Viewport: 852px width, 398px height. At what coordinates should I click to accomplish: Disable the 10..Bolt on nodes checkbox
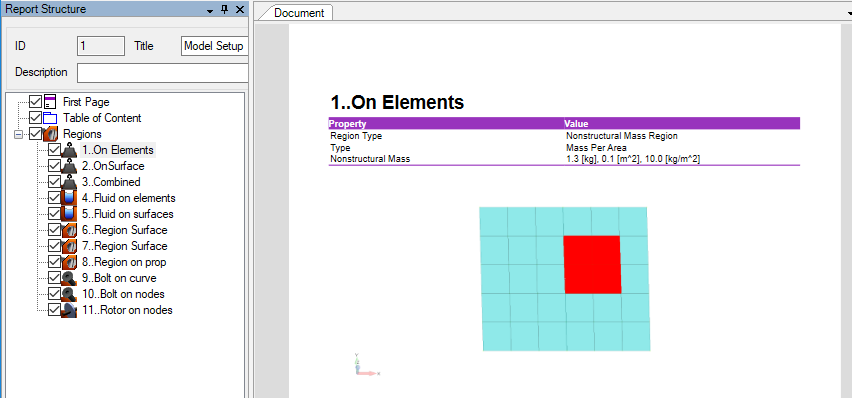[54, 294]
